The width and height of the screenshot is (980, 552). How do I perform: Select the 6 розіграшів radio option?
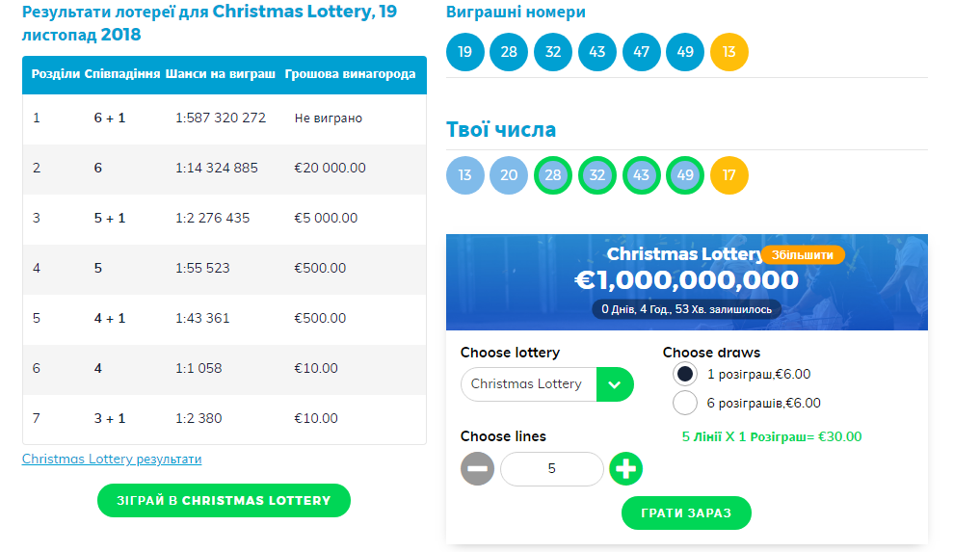685,403
